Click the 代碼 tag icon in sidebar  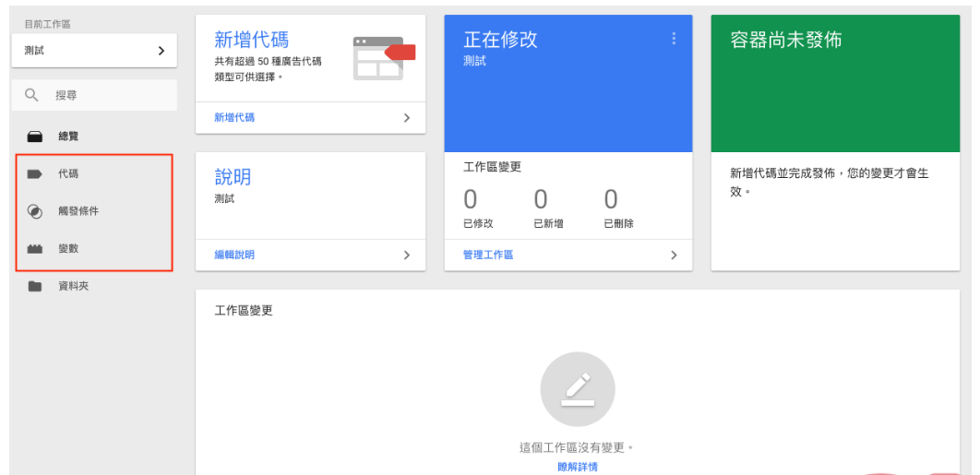click(x=34, y=173)
